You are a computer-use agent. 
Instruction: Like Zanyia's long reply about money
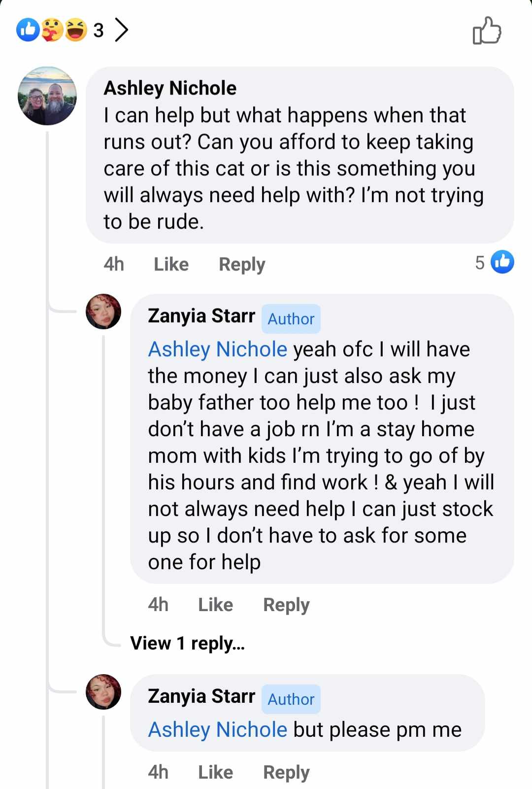click(x=215, y=605)
